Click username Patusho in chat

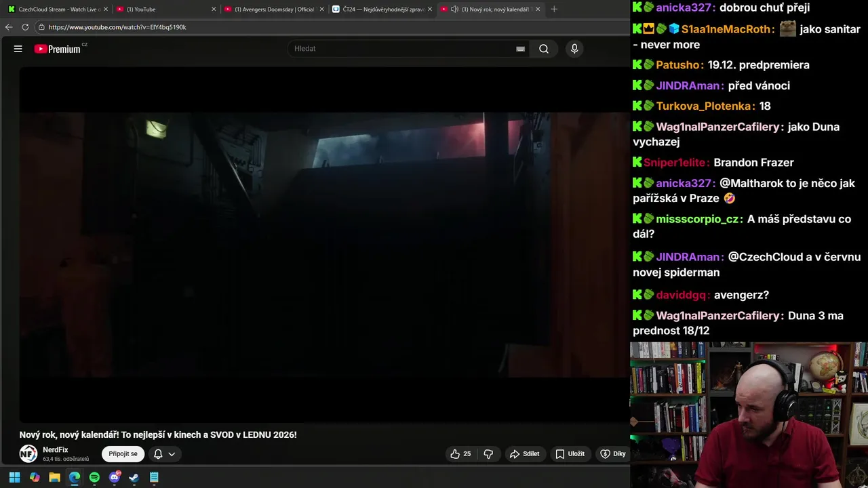679,65
